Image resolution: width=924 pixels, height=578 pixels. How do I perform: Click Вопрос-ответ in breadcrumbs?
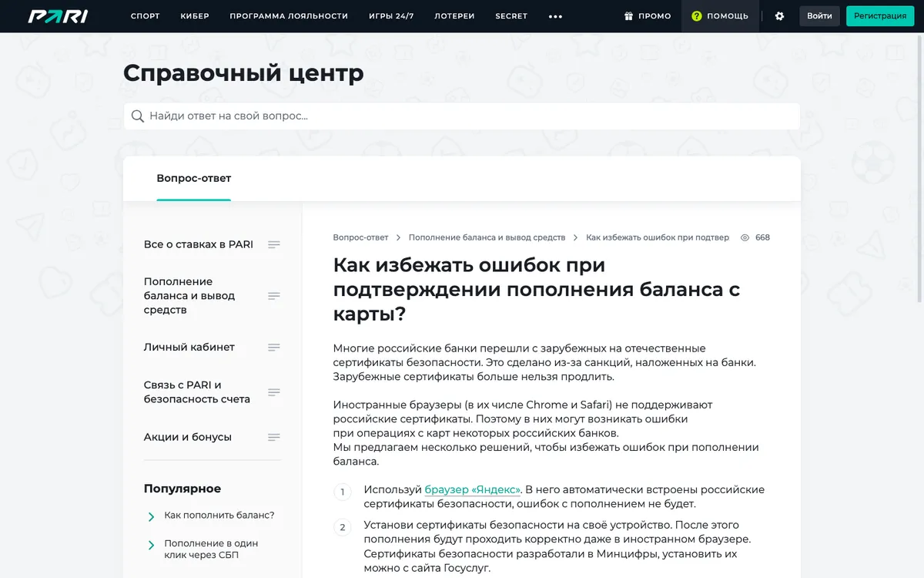coord(360,237)
